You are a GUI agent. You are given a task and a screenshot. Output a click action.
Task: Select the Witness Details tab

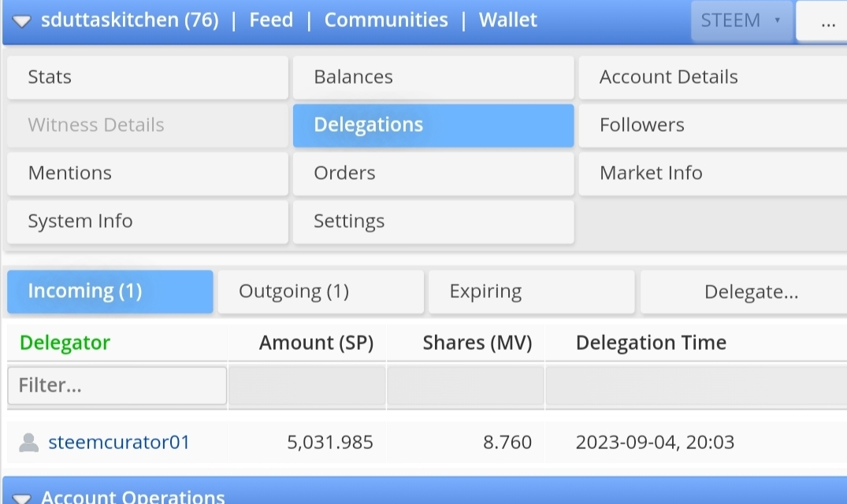point(147,125)
